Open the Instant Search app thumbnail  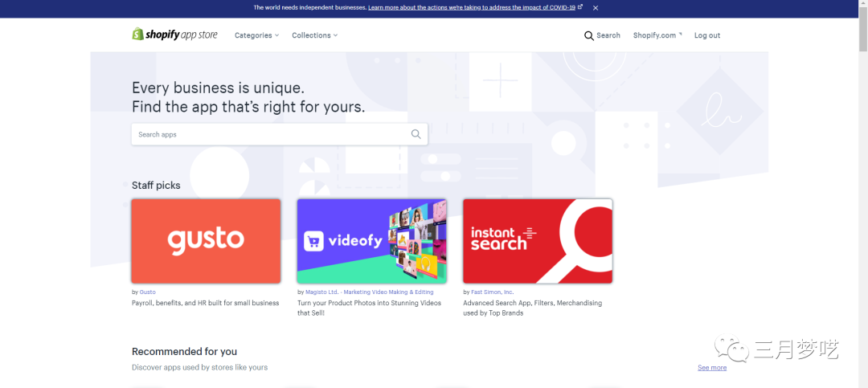(x=538, y=241)
